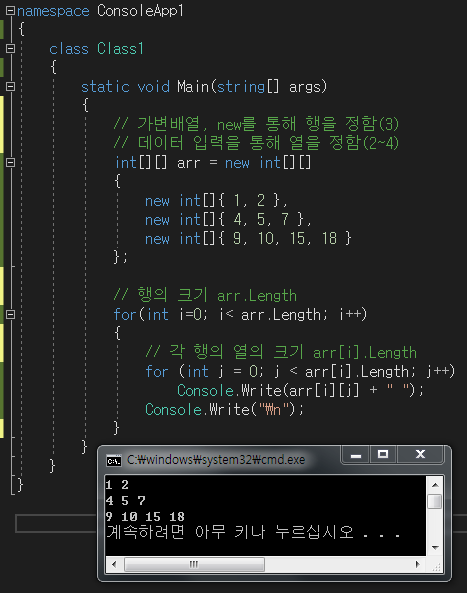Click the console horizontal scroll left arrow
Viewport: 467px width, 593px height.
pos(114,565)
